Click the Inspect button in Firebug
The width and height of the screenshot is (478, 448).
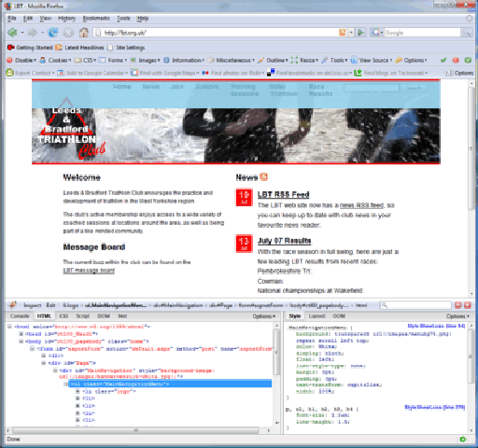pos(33,305)
